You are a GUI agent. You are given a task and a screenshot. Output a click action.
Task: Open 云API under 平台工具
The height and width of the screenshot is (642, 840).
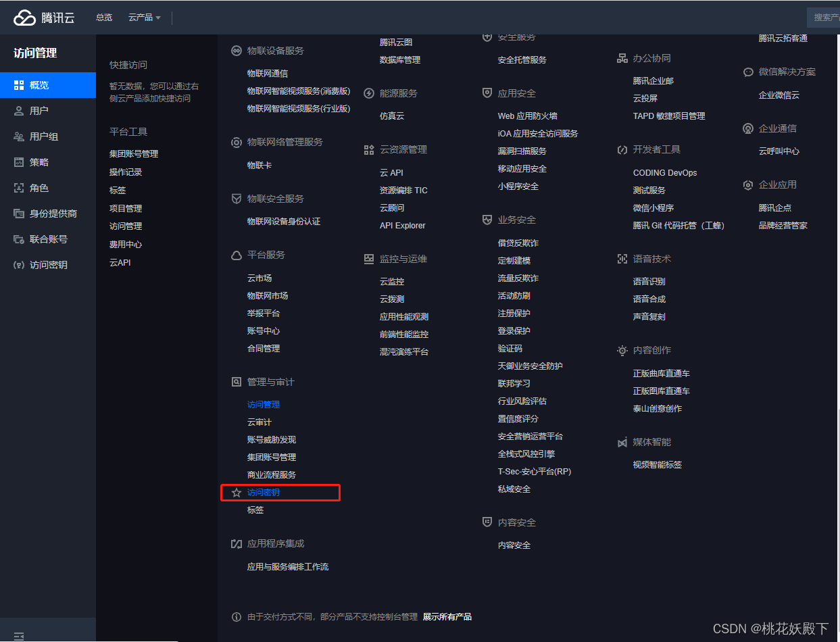120,263
